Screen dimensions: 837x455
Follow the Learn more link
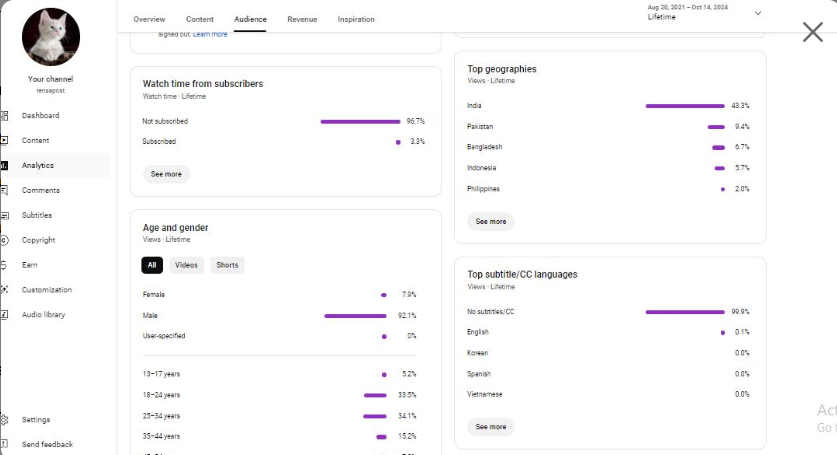tap(210, 34)
